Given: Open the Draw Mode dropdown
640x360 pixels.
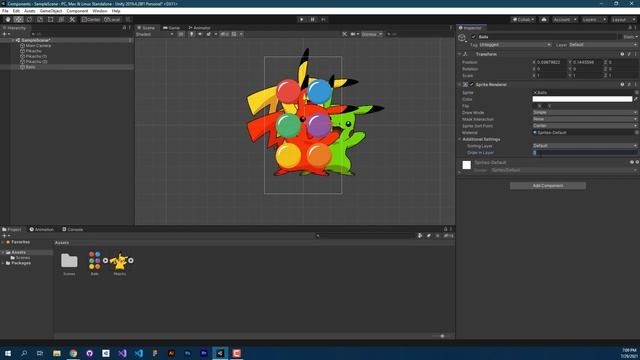Looking at the screenshot, I should (585, 112).
